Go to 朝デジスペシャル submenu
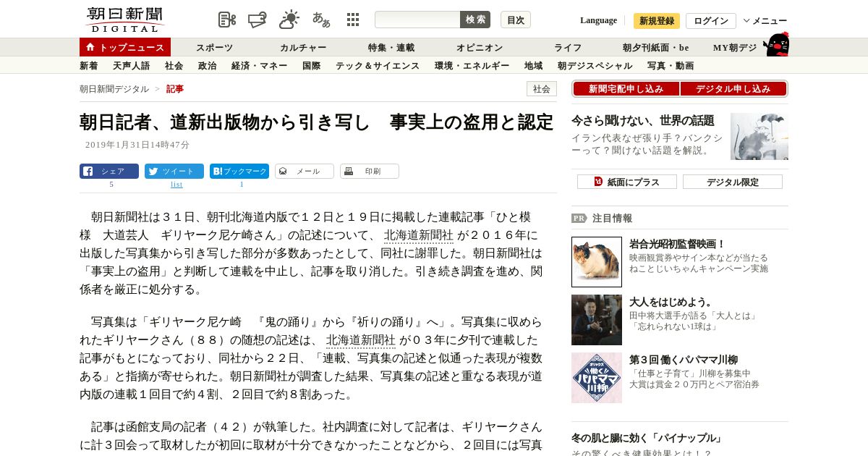The width and height of the screenshot is (868, 456). [x=595, y=66]
